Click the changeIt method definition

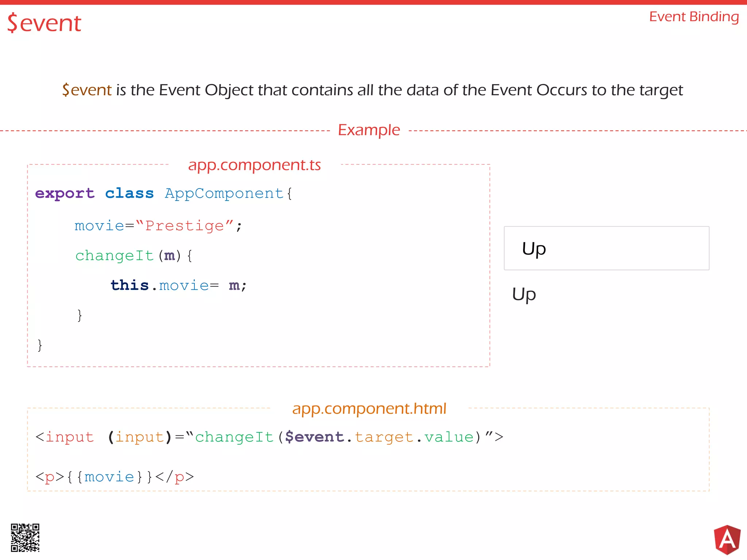(115, 256)
